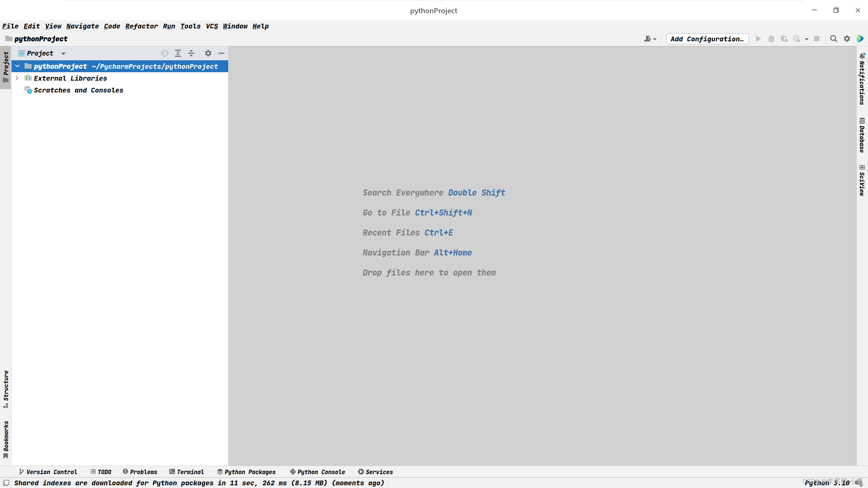
Task: Open the VCS menu
Action: [212, 26]
